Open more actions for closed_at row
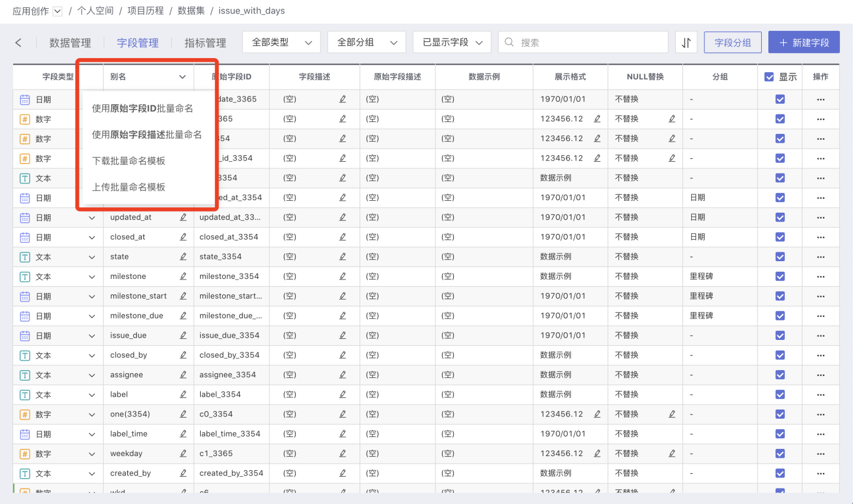 [820, 237]
